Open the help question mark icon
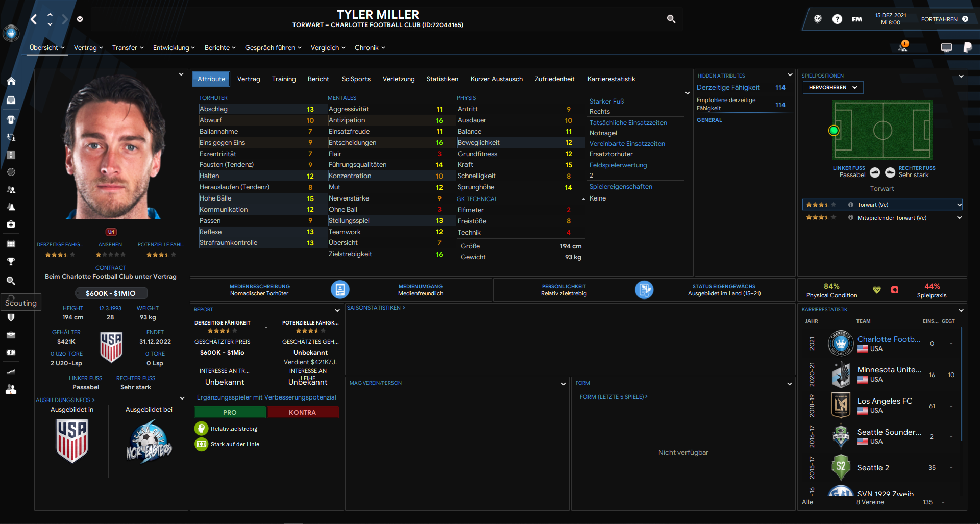The width and height of the screenshot is (980, 524). click(x=837, y=19)
